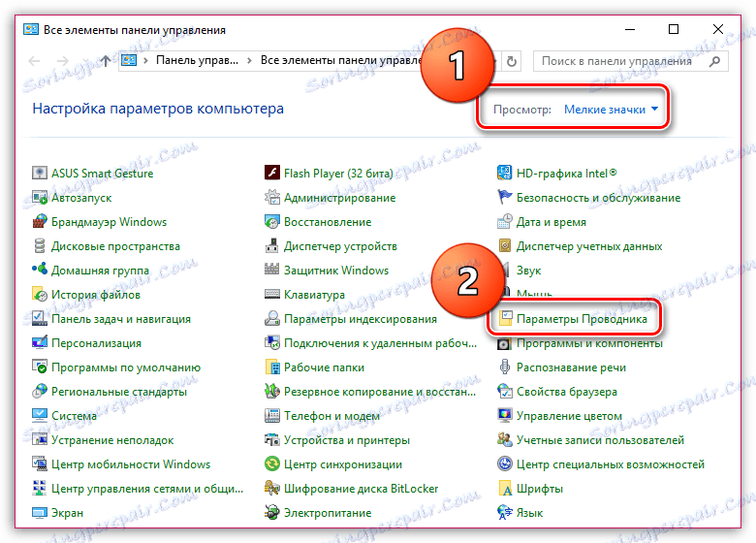The image size is (756, 543).
Task: Open the Экран link
Action: click(x=67, y=513)
